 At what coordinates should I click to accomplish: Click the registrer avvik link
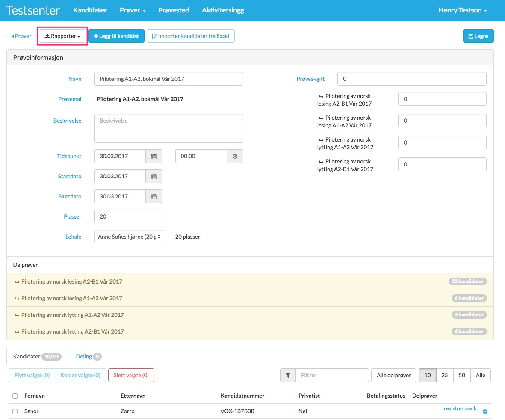click(x=460, y=408)
